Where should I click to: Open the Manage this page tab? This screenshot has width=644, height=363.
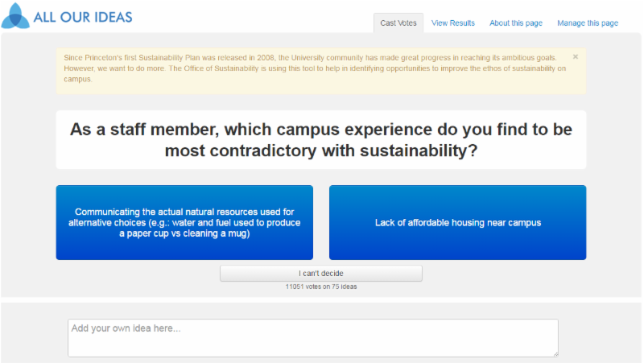click(588, 23)
